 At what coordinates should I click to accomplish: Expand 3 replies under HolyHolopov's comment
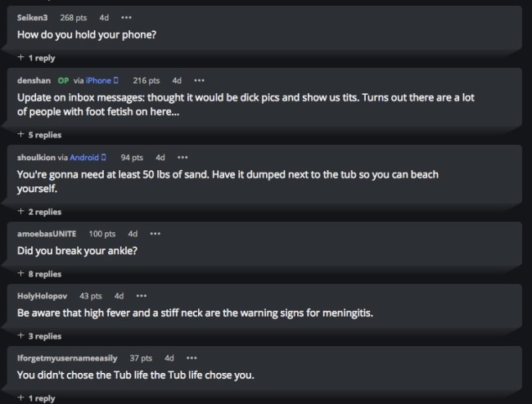pos(39,335)
